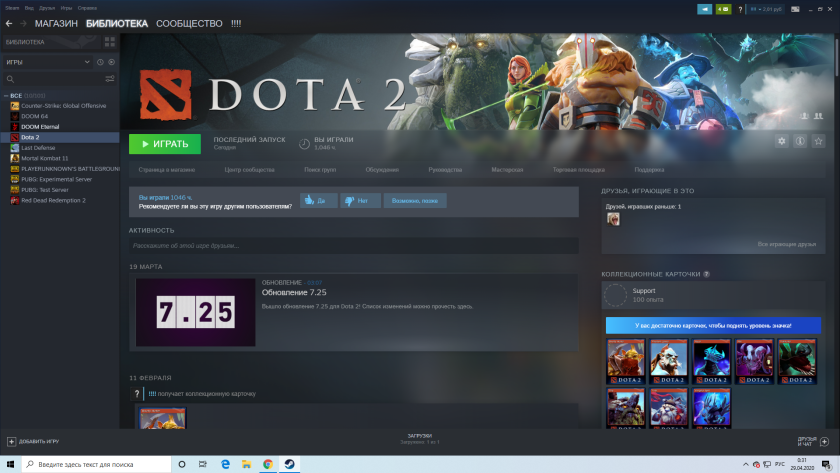Open the 7.25 update thumbnail
Viewport: 840px width, 473px height.
195,312
